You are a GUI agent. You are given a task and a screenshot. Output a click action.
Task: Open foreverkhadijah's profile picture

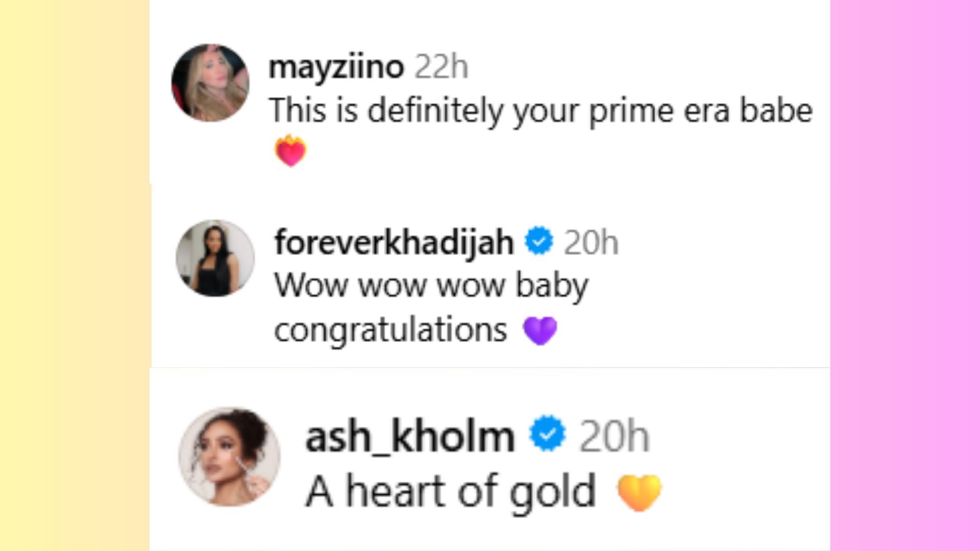[215, 258]
